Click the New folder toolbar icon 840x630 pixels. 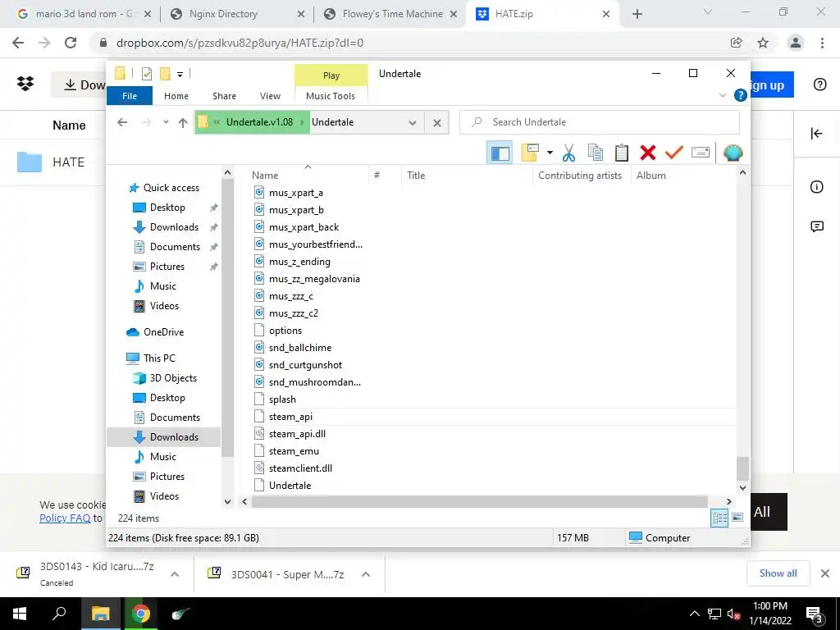[x=530, y=153]
